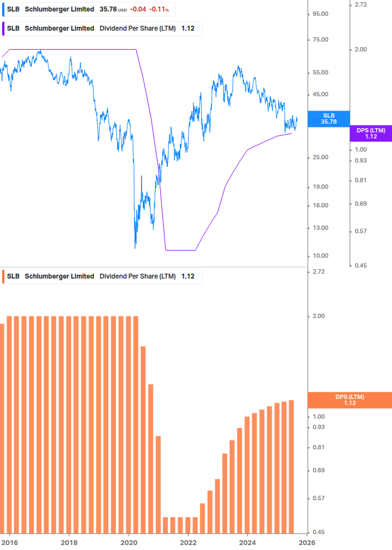Click 0.93 on the upper purple DPS axis
Viewport: 392px width, 550px height.
point(361,161)
